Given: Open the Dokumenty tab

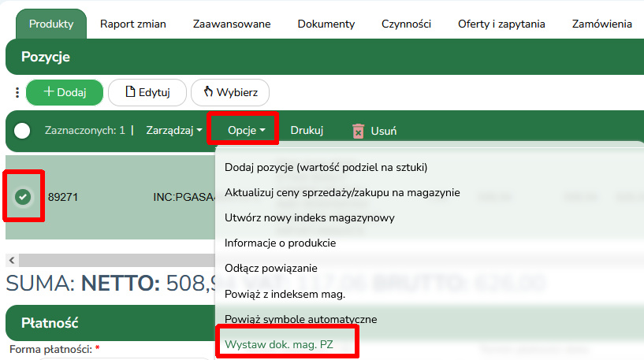Looking at the screenshot, I should tap(326, 24).
